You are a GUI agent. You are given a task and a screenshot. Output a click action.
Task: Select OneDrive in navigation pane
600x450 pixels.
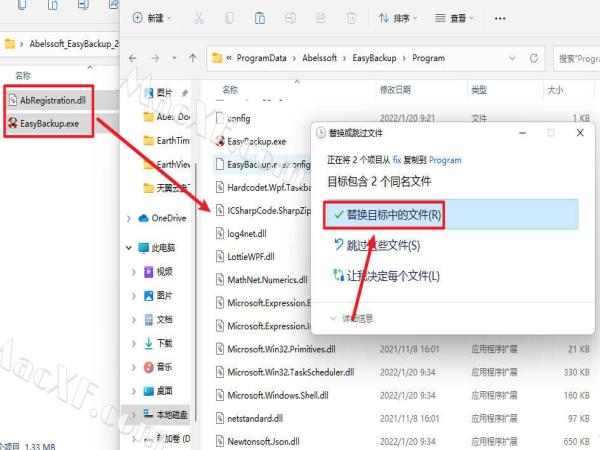coord(163,218)
